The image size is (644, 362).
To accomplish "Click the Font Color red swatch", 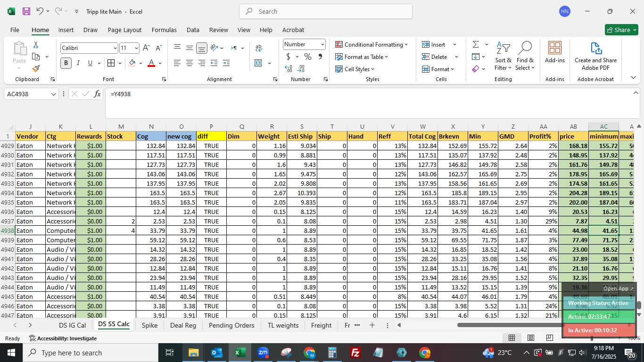I will tap(151, 63).
